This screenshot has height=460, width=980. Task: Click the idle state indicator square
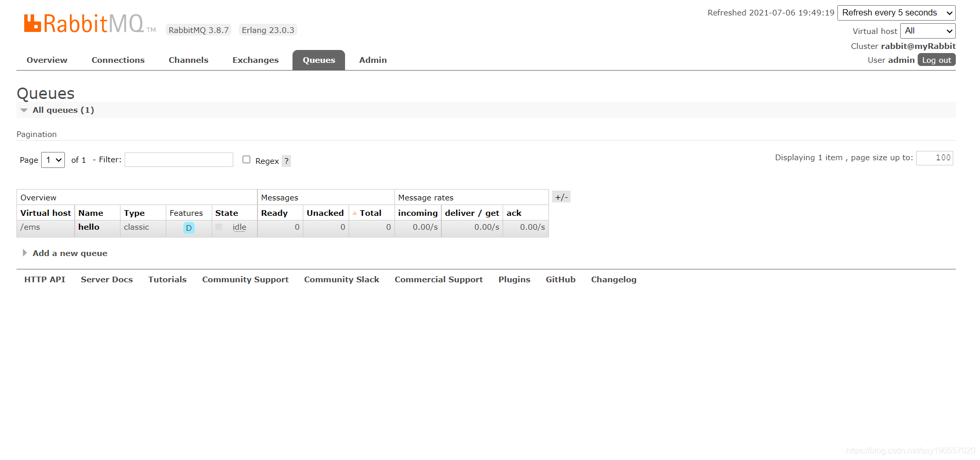[x=219, y=227]
